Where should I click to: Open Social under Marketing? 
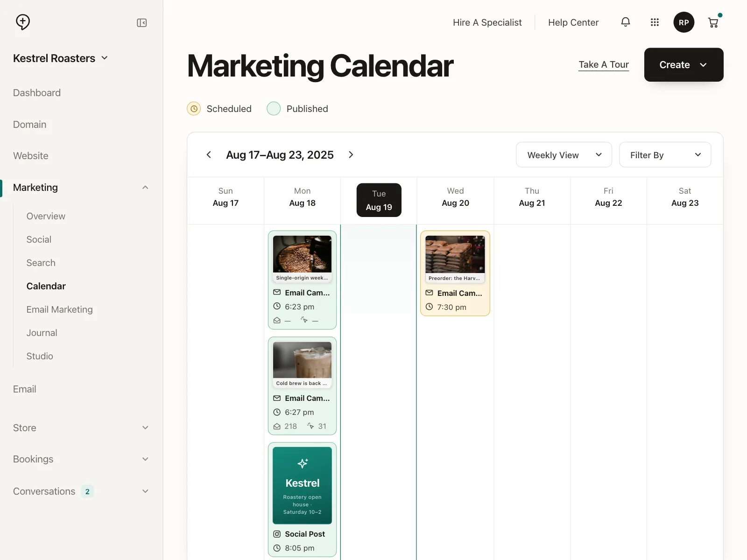pos(39,239)
